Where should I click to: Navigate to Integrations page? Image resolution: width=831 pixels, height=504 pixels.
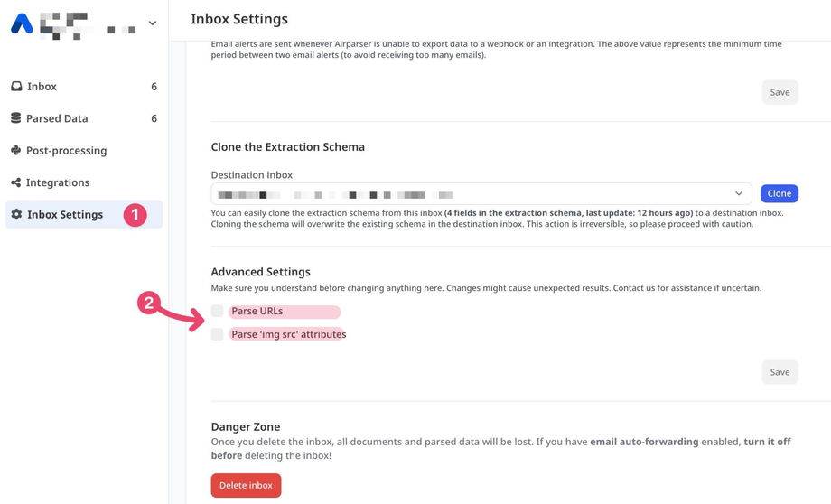[58, 182]
